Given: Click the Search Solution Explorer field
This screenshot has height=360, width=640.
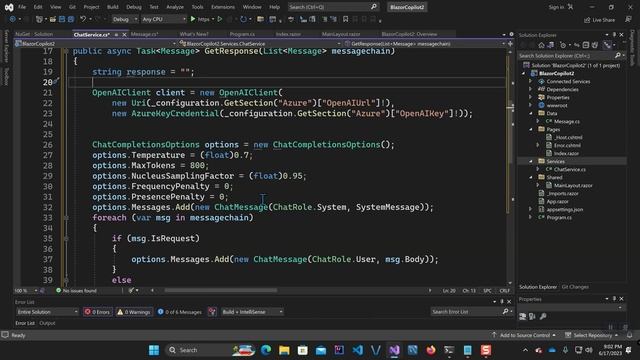Looking at the screenshot, I should 566,55.
